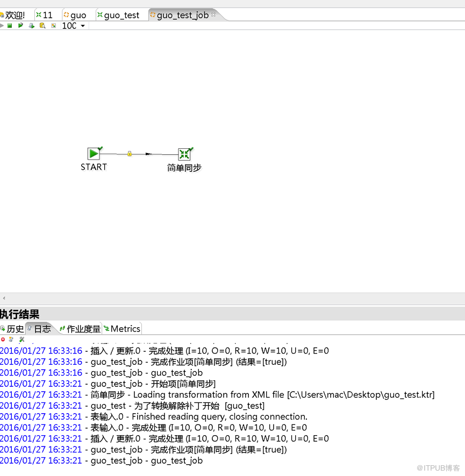Screen dimensions: 465x476
Task: Open the Metrics tab
Action: [122, 329]
